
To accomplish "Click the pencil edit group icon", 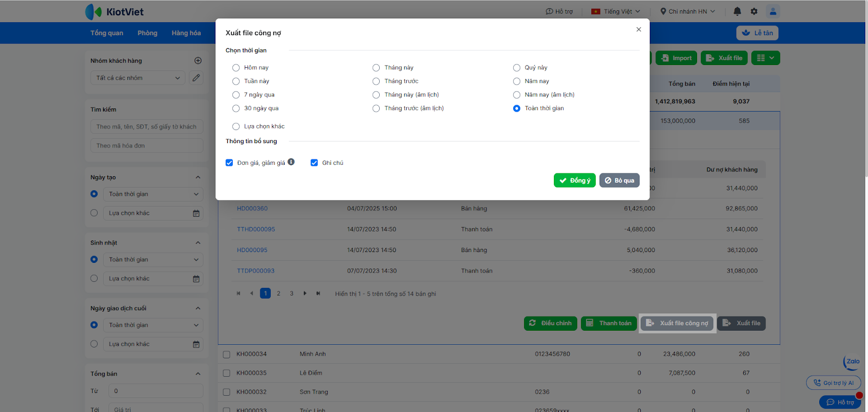I will point(196,78).
